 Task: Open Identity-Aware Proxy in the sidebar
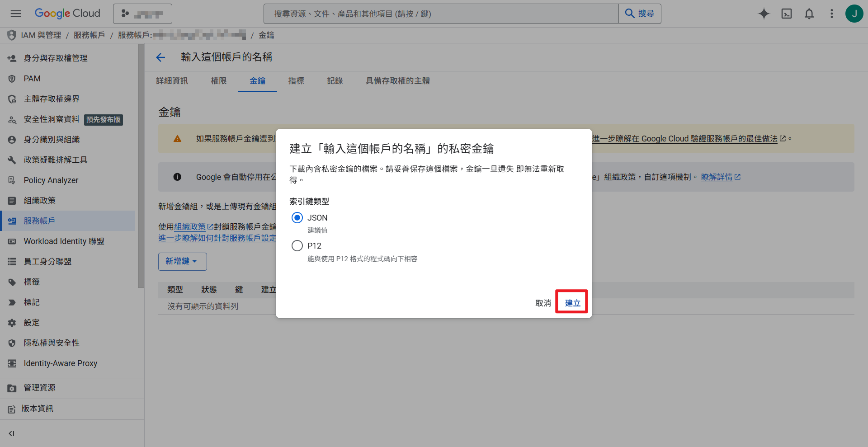click(60, 363)
